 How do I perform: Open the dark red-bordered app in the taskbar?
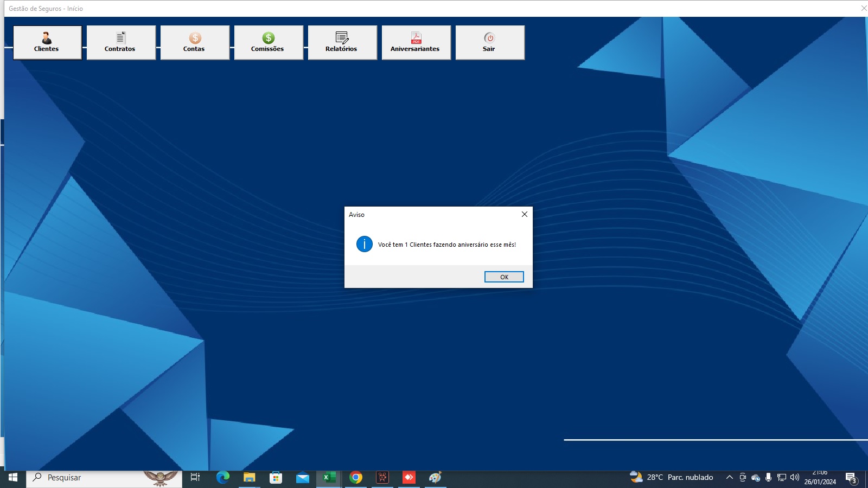click(382, 477)
